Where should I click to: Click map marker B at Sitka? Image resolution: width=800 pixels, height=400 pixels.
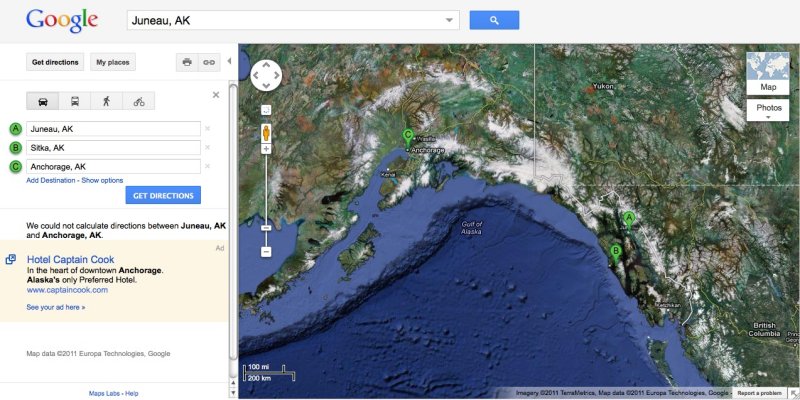click(616, 254)
